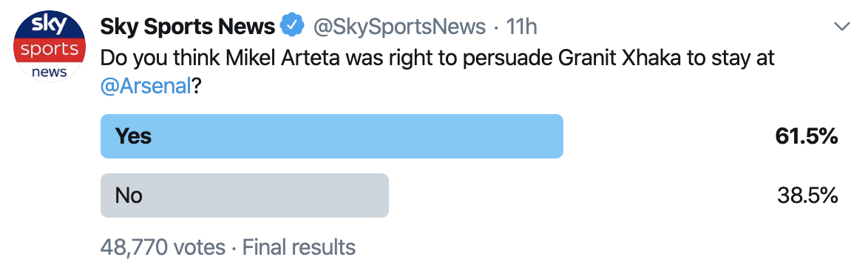Open the Sky Sports News profile avatar
This screenshot has width=868, height=274.
pos(49,47)
